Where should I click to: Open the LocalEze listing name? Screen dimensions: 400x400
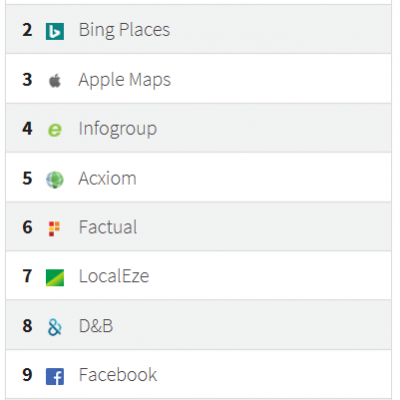tap(114, 276)
